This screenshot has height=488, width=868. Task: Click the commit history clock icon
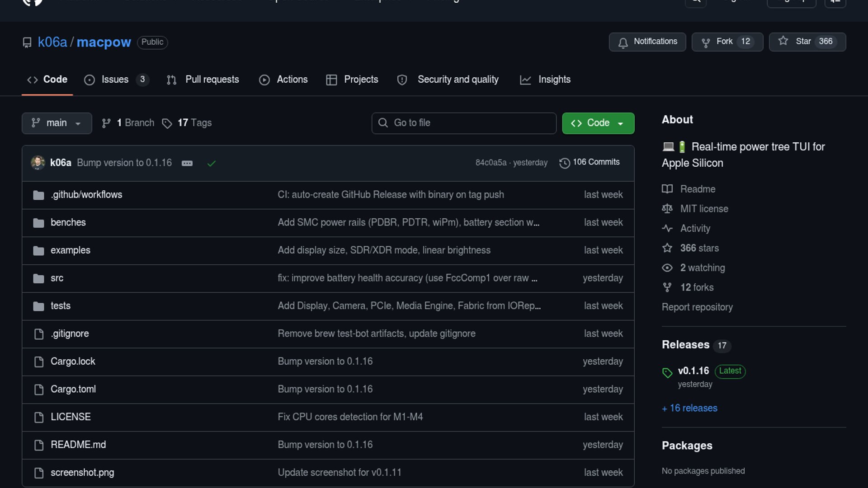tap(564, 163)
